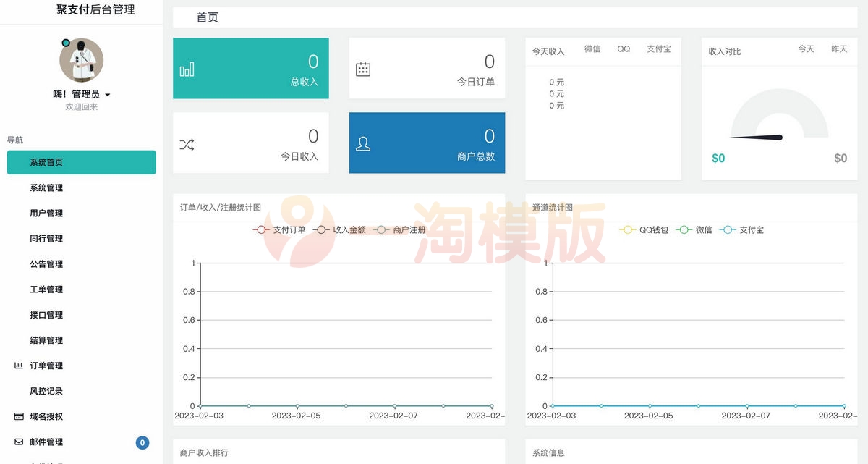
Task: Click the envelope icon beside 邮件管理
Action: (19, 442)
